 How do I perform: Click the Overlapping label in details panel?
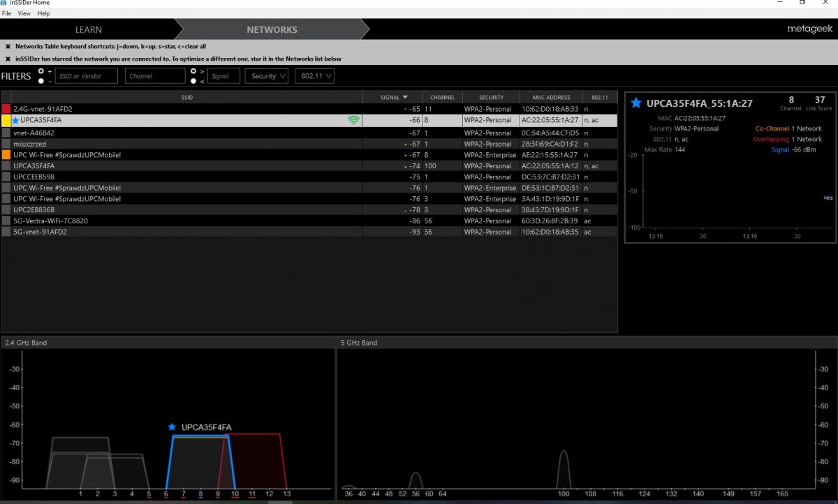pyautogui.click(x=770, y=139)
